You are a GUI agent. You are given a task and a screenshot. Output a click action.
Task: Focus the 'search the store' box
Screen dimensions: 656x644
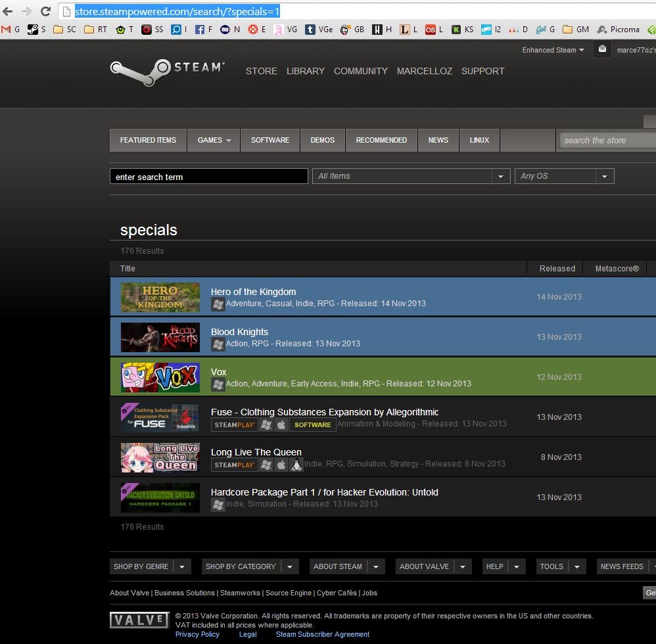click(x=607, y=141)
